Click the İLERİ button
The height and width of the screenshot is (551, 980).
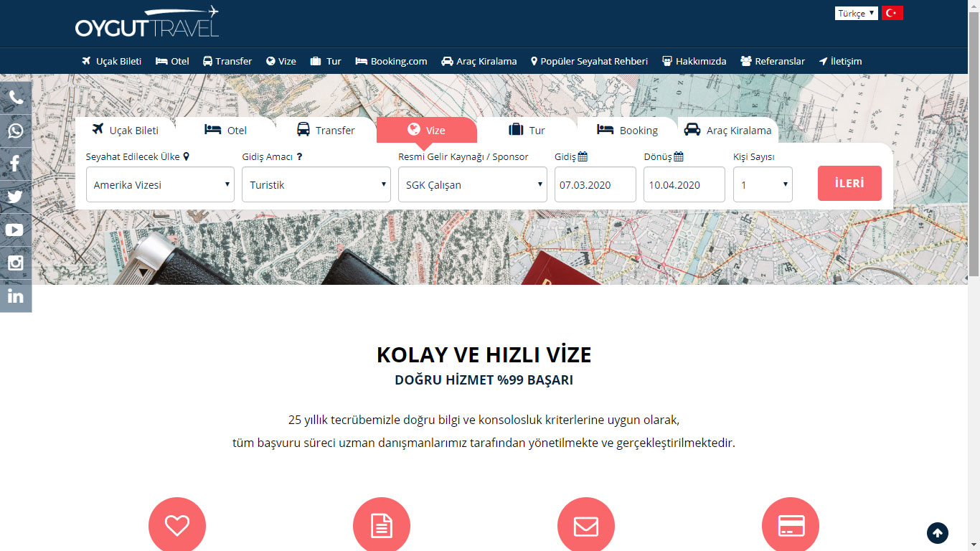pos(849,183)
